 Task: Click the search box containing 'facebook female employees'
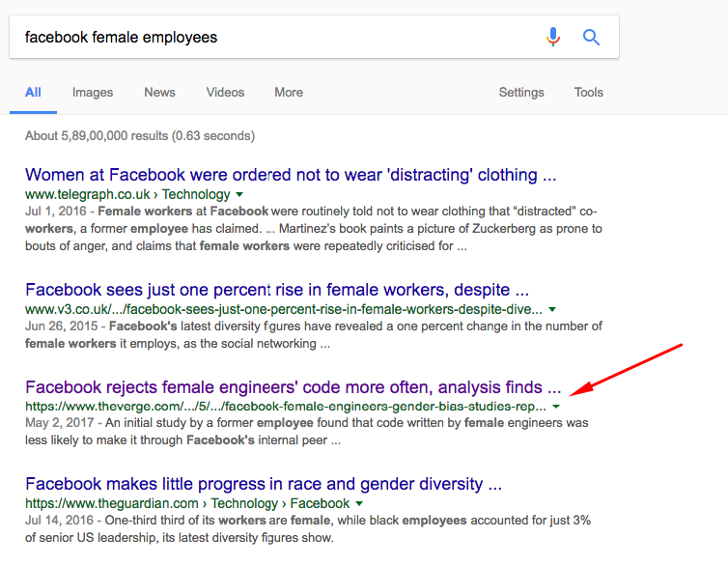pos(270,38)
